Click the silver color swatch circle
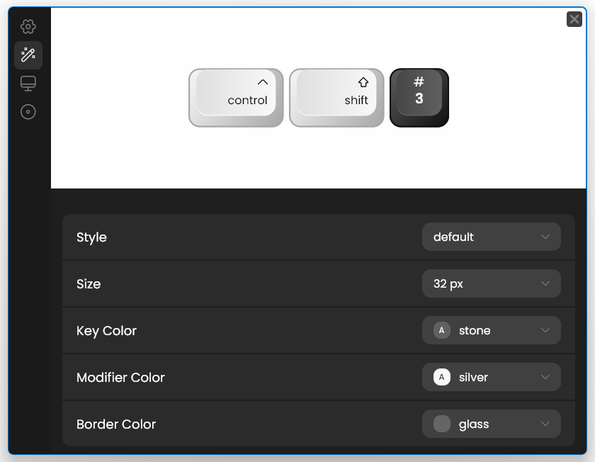Image resolution: width=595 pixels, height=462 pixels. click(442, 377)
